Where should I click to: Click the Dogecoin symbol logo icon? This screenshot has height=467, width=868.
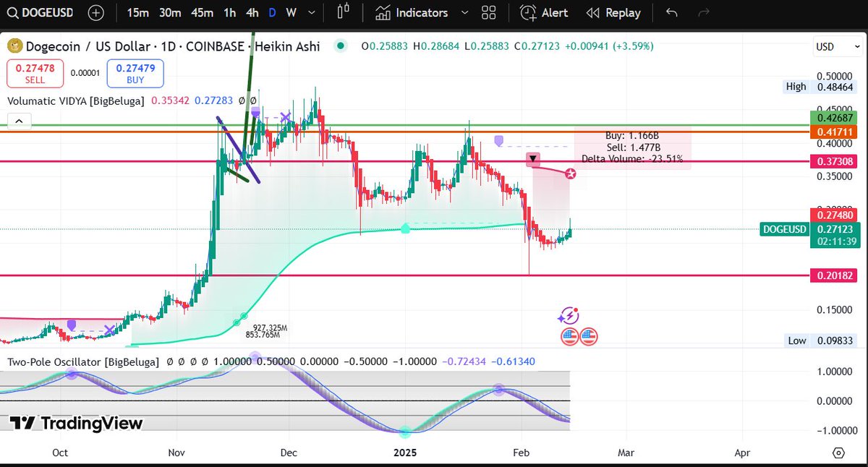[x=14, y=46]
